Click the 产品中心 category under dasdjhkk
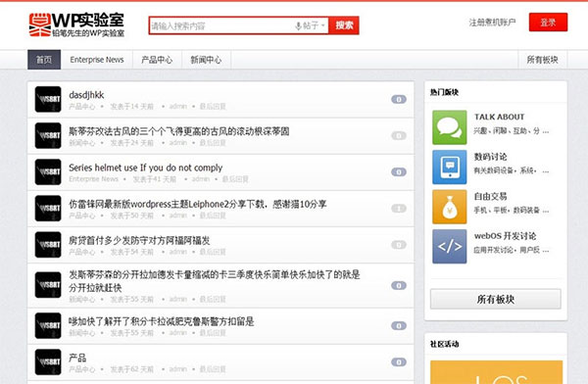Viewport: 588px width, 384px height. (81, 107)
